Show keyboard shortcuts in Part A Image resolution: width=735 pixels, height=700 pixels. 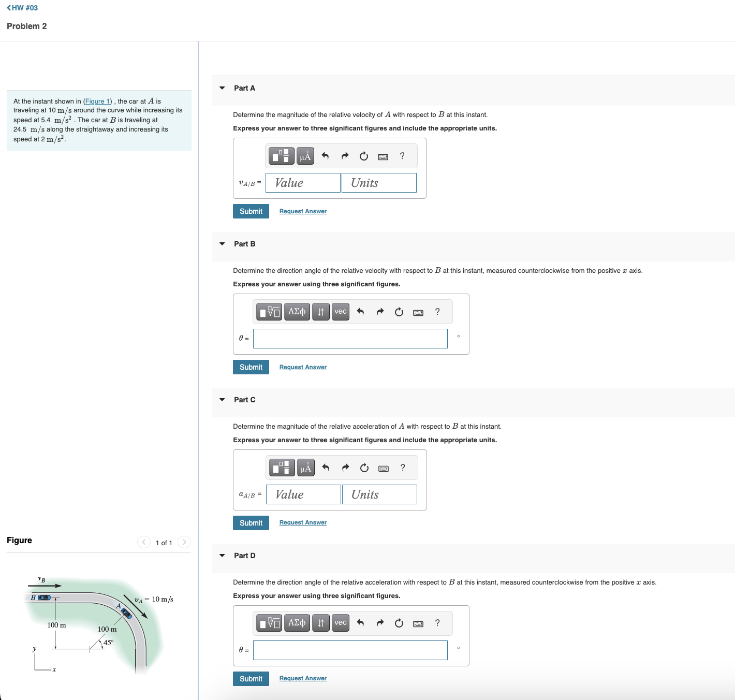coord(383,156)
